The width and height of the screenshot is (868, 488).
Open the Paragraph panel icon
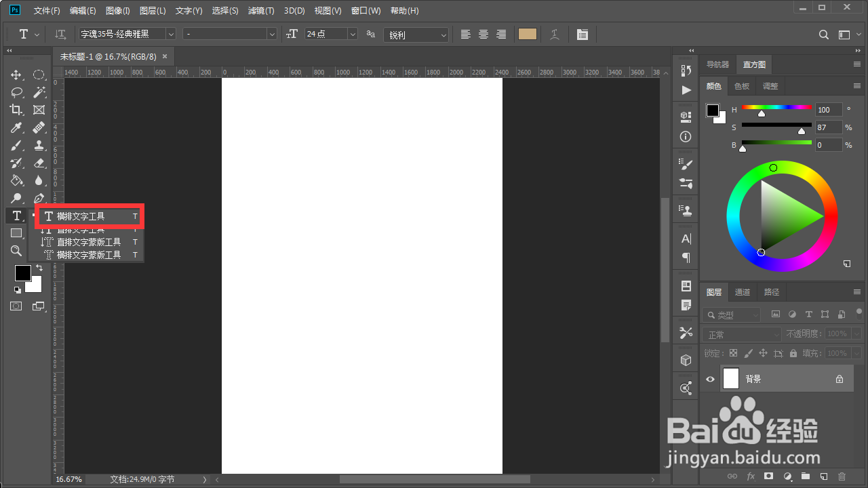pyautogui.click(x=685, y=258)
